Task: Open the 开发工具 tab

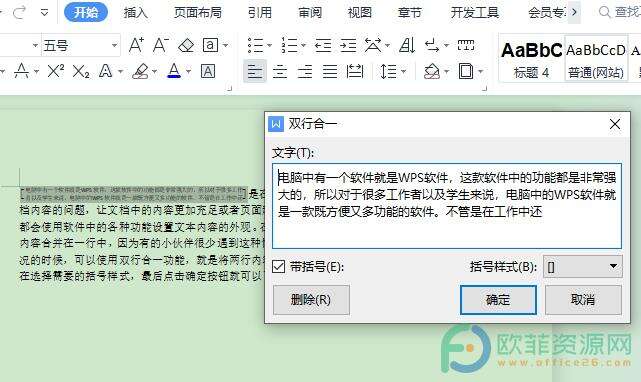Action: click(475, 12)
